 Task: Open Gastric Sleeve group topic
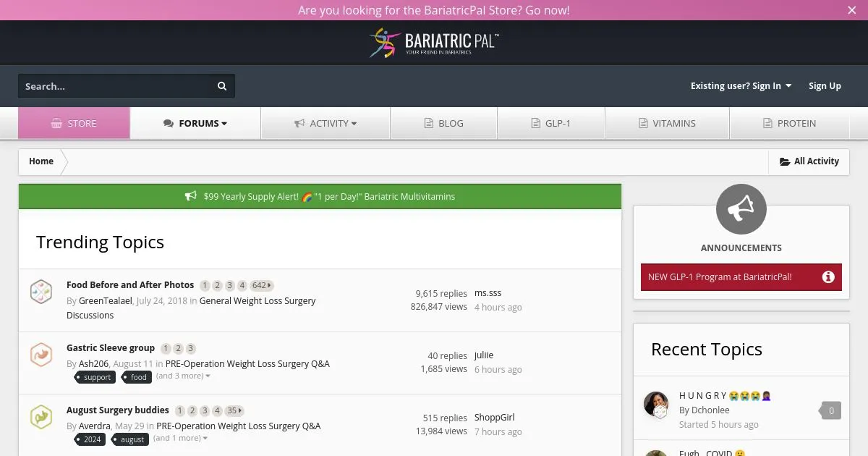click(x=111, y=348)
